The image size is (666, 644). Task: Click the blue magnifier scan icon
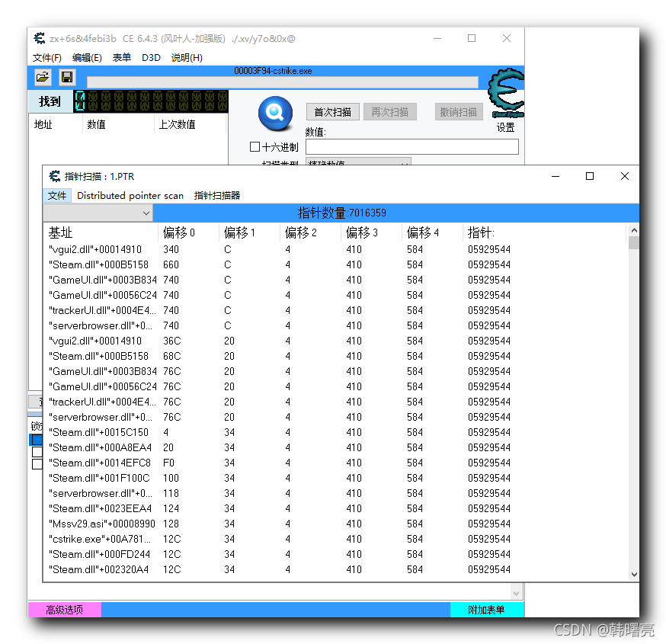pos(275,114)
